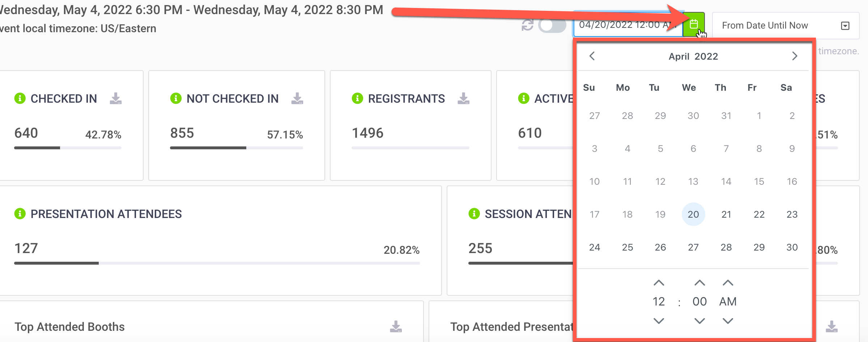Screen dimensions: 868x342
Task: Download the Top Attended Booths data
Action: pyautogui.click(x=396, y=326)
